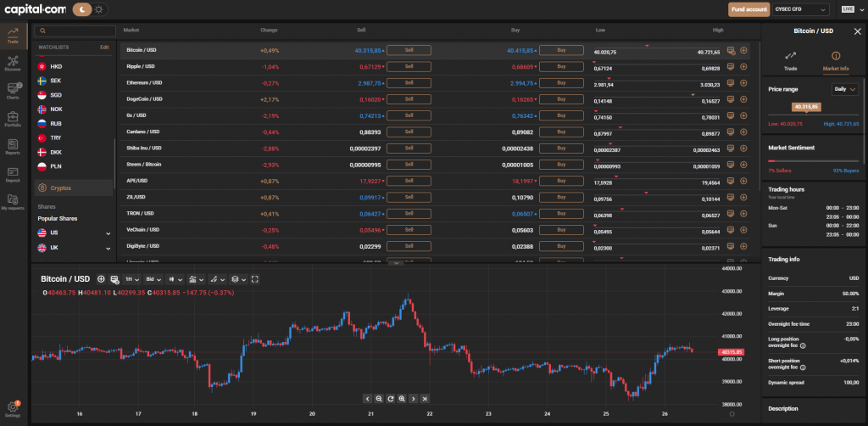Open the Trade section in left sidebar
Viewport: 868px width, 426px height.
coord(13,35)
